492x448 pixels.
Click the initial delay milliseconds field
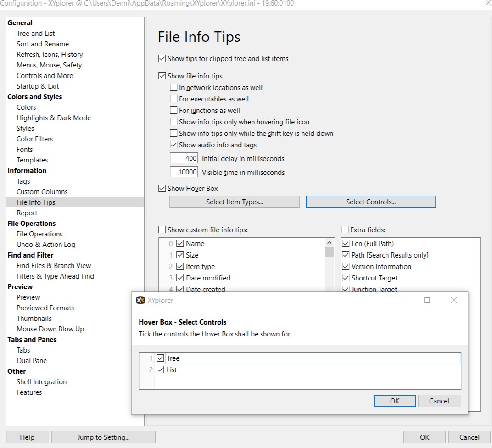(184, 157)
